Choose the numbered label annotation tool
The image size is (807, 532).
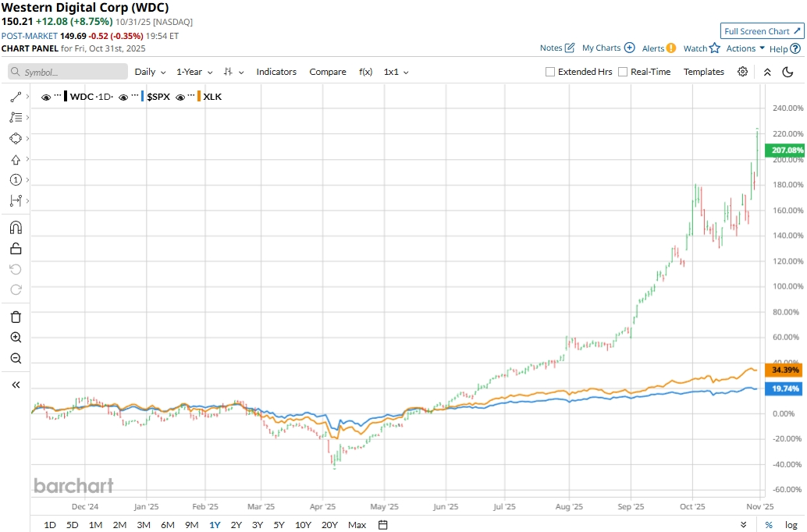[16, 179]
